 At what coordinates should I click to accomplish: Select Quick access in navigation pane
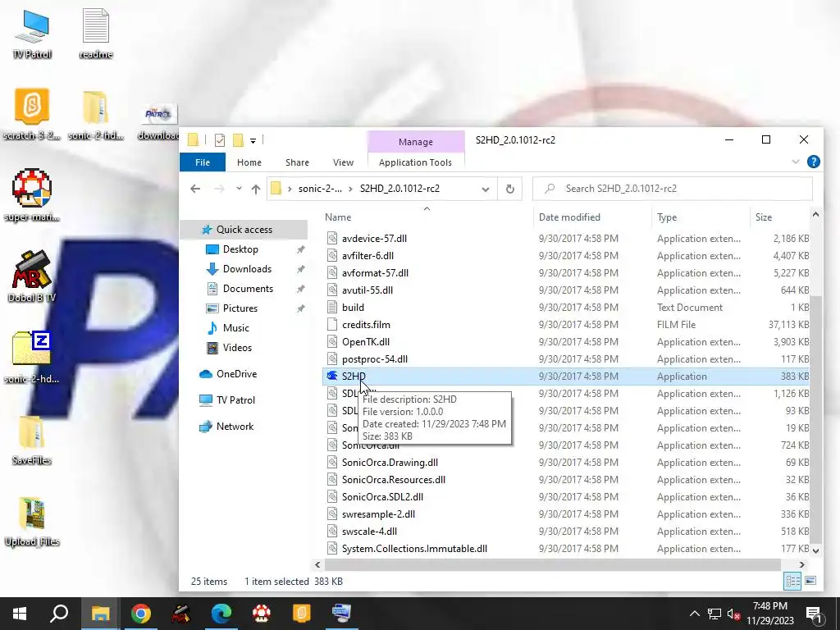tap(244, 230)
